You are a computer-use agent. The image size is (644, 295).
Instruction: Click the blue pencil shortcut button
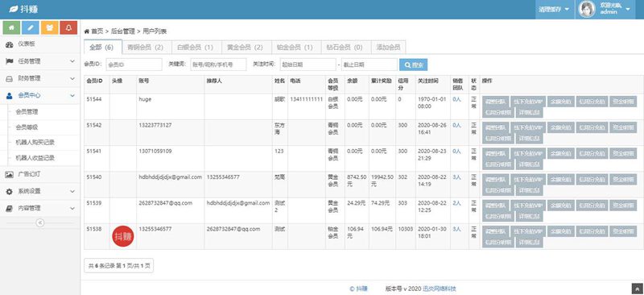pos(31,27)
